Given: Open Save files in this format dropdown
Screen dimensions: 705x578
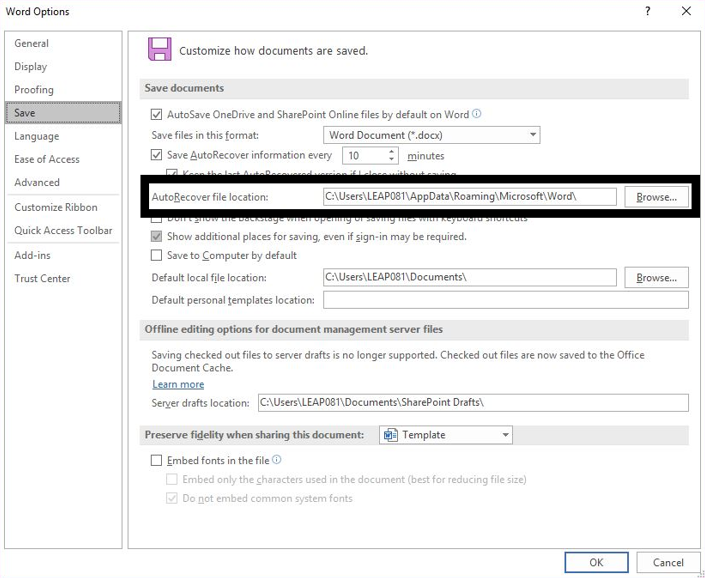Looking at the screenshot, I should pos(432,135).
